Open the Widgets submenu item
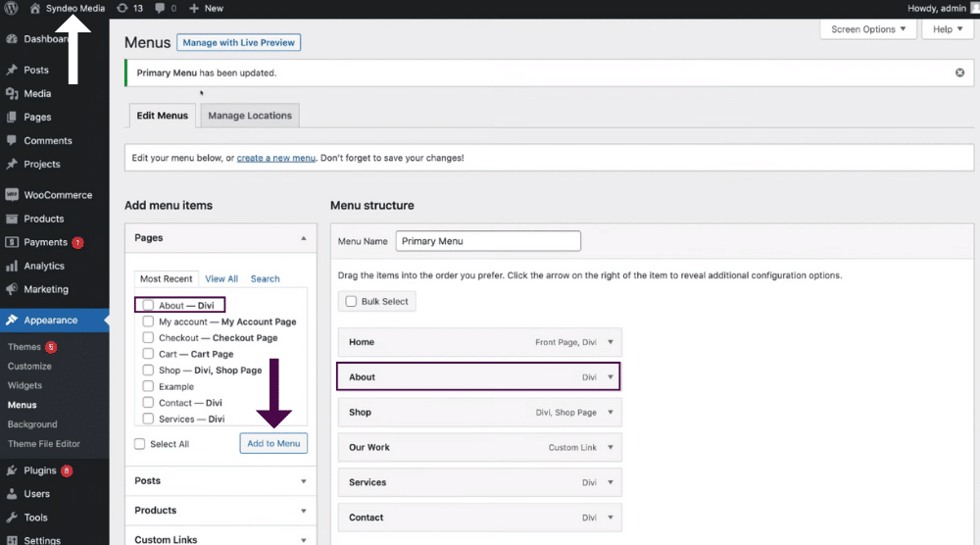The image size is (980, 545). click(24, 385)
